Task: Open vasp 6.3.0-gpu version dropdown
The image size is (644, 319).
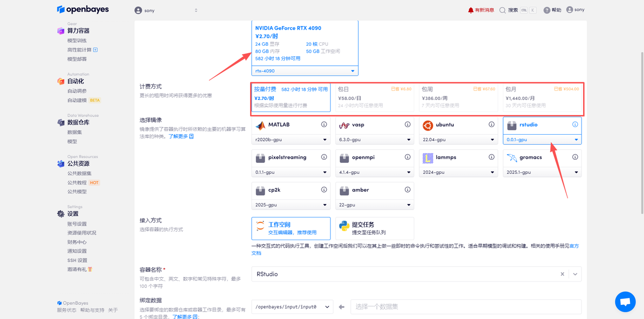Action: (374, 139)
